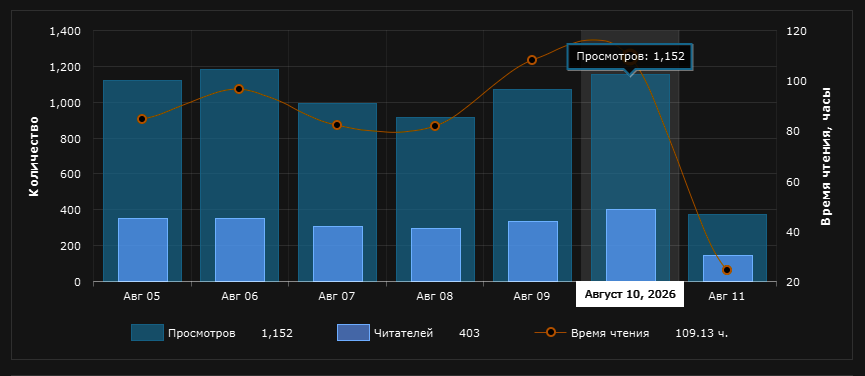Click the Авг 07 reading-time point
The height and width of the screenshot is (376, 865).
coord(337,125)
